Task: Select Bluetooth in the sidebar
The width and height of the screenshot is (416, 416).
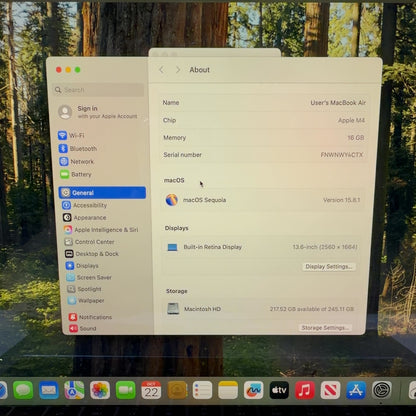Action: point(78,148)
